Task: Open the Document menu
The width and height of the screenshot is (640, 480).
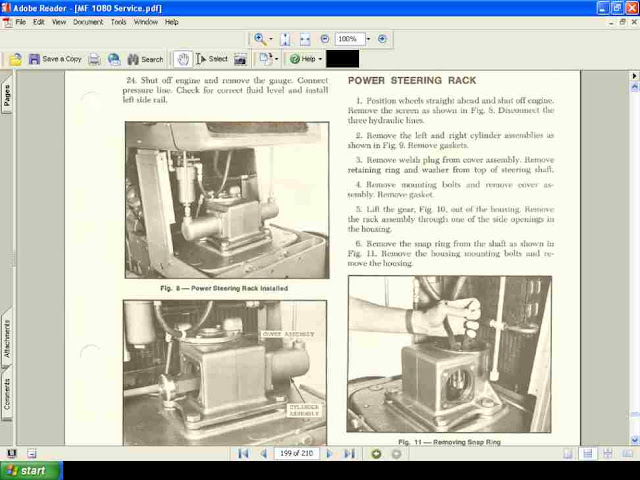Action: tap(87, 21)
